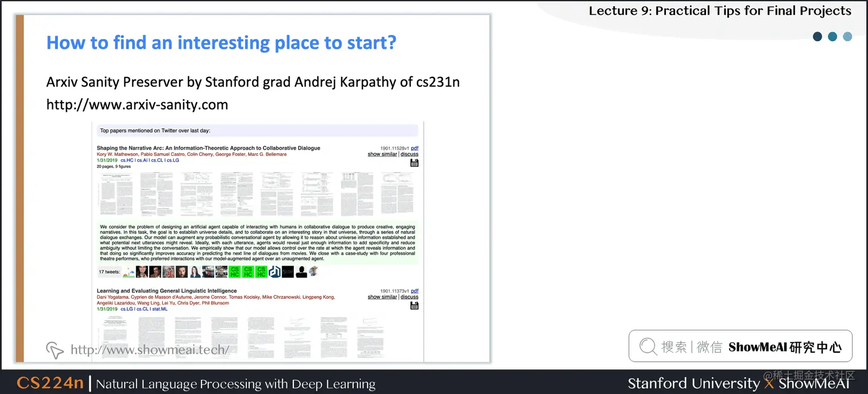Click 'show similar' for Learning and Evaluating paper
The width and height of the screenshot is (868, 394).
point(382,297)
